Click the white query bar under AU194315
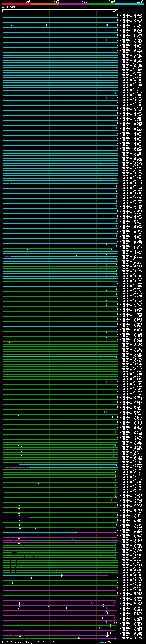 pos(60,10)
